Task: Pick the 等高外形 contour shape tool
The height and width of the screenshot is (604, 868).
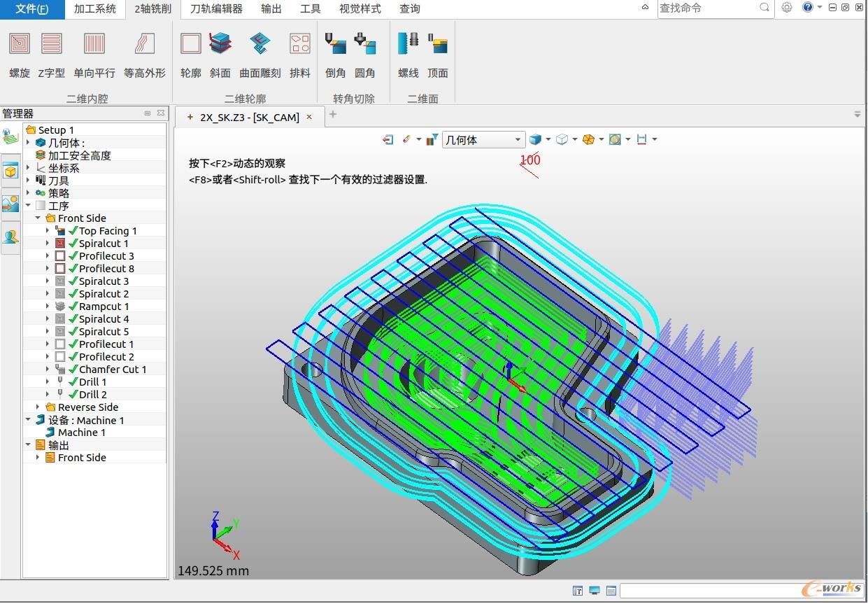Action: (x=145, y=55)
